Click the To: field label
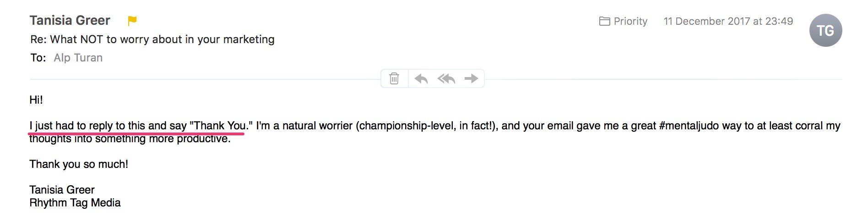This screenshot has height=222, width=868. (38, 58)
